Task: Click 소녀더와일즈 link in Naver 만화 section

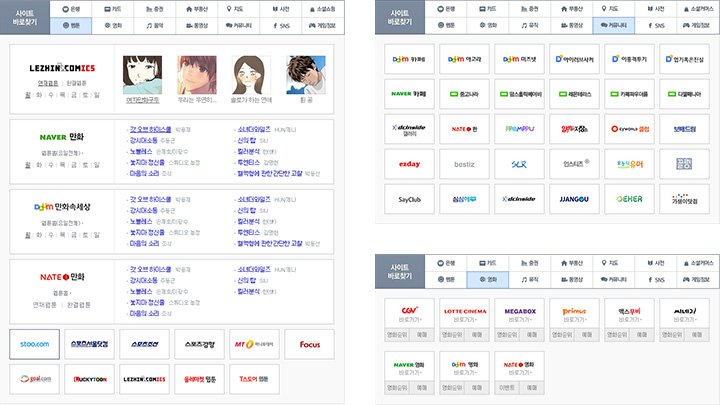Action: coord(252,129)
